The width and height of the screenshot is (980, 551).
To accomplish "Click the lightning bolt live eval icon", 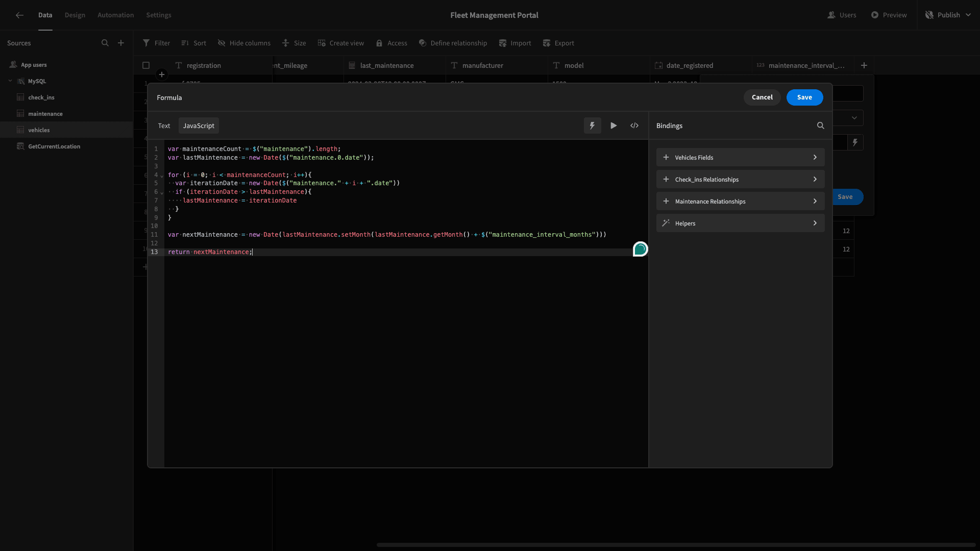I will tap(592, 126).
